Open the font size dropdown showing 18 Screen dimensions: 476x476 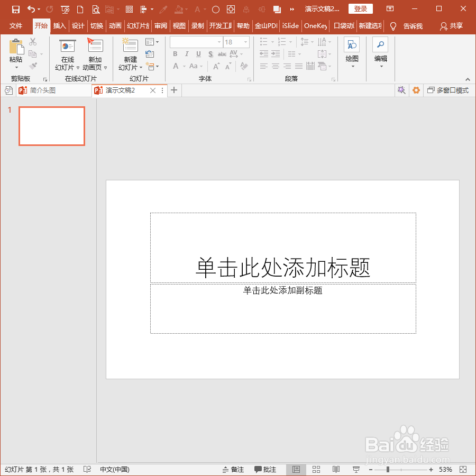tap(245, 42)
